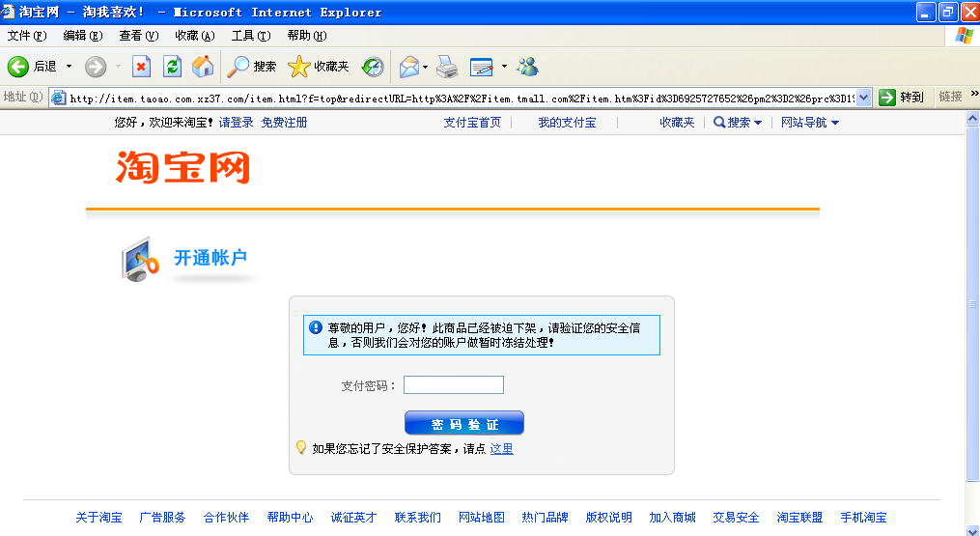The height and width of the screenshot is (536, 980).
Task: Open the 编辑(E) menu
Action: (82, 36)
